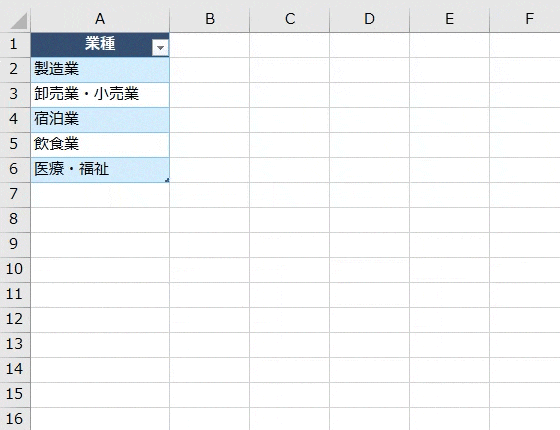Select column D header
Image resolution: width=560 pixels, height=430 pixels.
(x=370, y=19)
